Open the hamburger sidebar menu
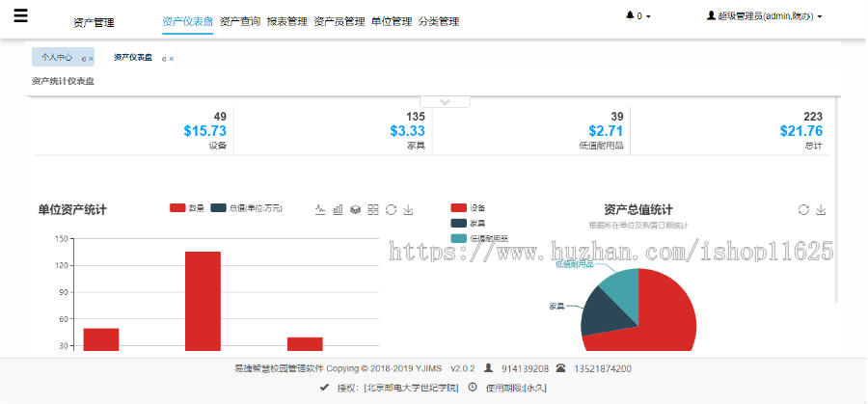 pos(20,15)
